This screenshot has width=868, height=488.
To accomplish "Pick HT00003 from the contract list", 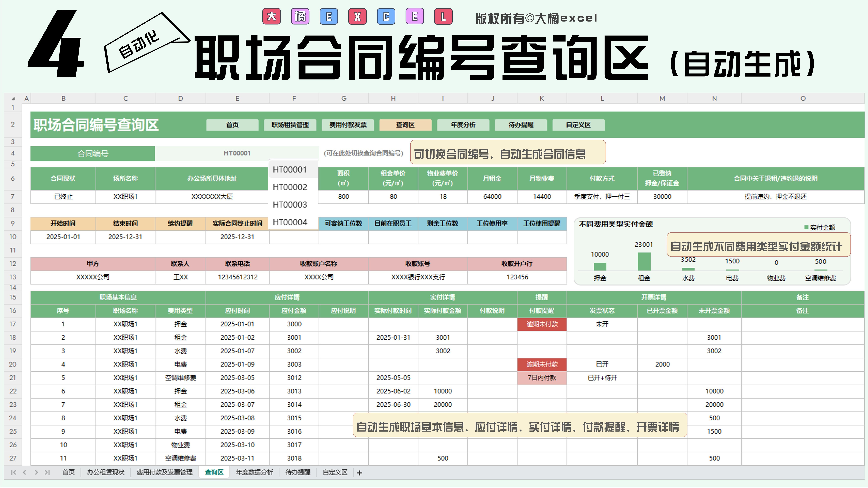I will pos(290,205).
